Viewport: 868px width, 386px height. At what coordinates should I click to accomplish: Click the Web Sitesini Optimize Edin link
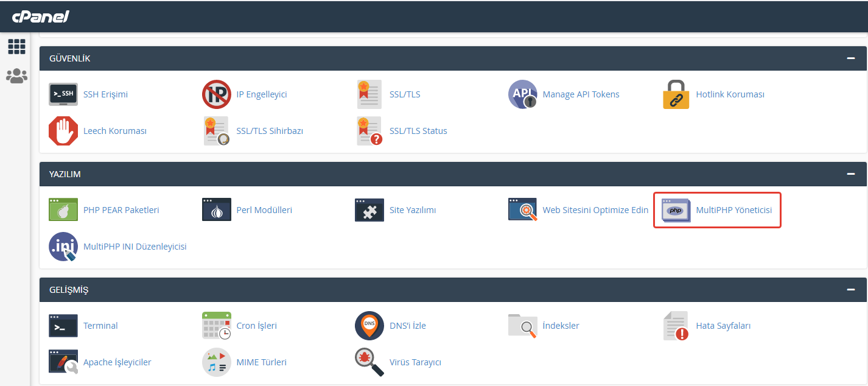pos(595,210)
